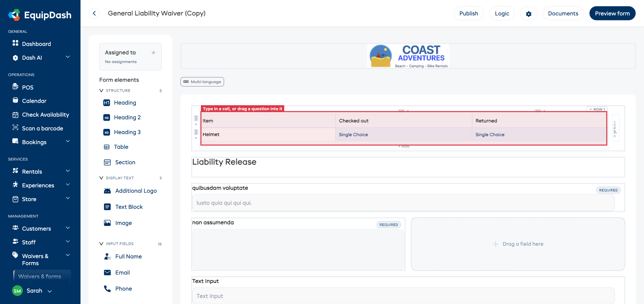Remove the Returned column with its x
The height and width of the screenshot is (304, 644).
pyautogui.click(x=544, y=111)
